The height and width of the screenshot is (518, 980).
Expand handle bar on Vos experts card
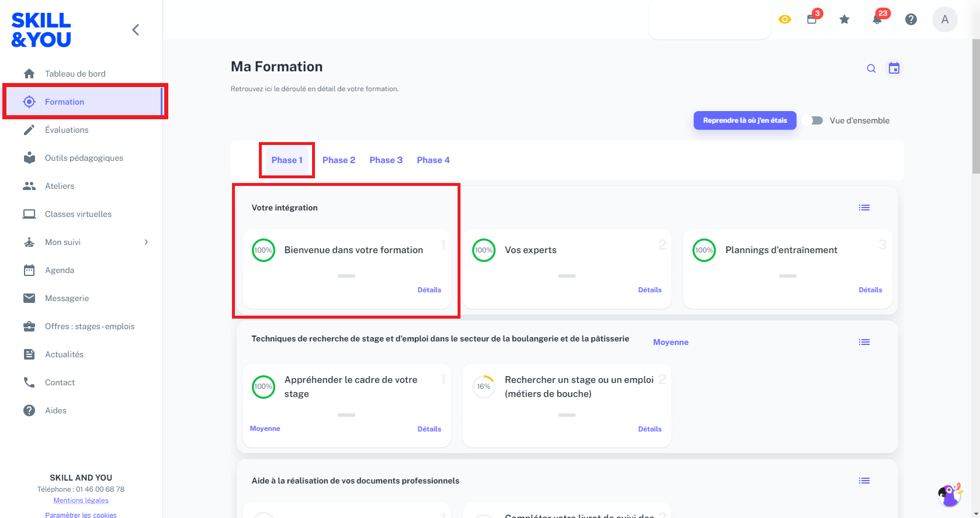tap(567, 276)
